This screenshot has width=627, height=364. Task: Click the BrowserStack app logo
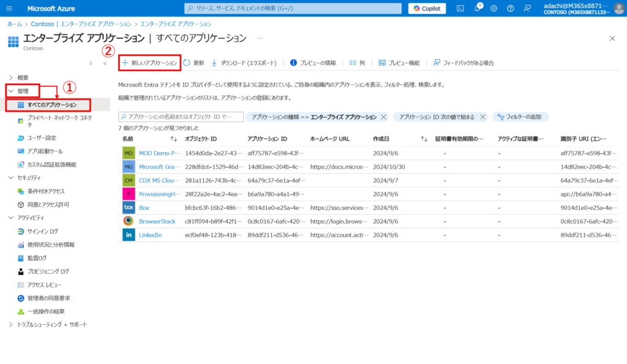tap(129, 221)
